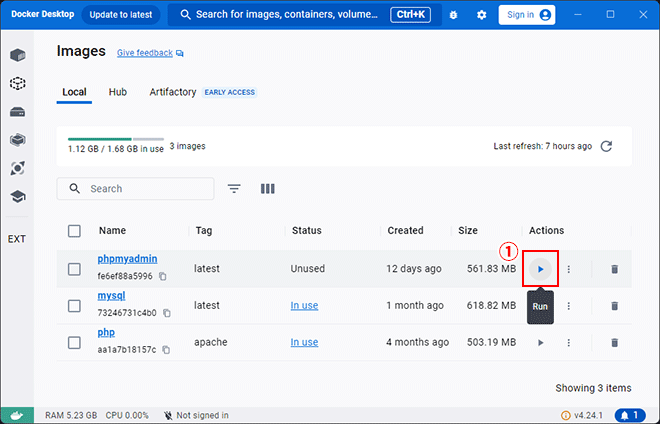Viewport: 660px width, 424px height.
Task: Click the Ctrl+K shortcut badge
Action: [x=410, y=15]
